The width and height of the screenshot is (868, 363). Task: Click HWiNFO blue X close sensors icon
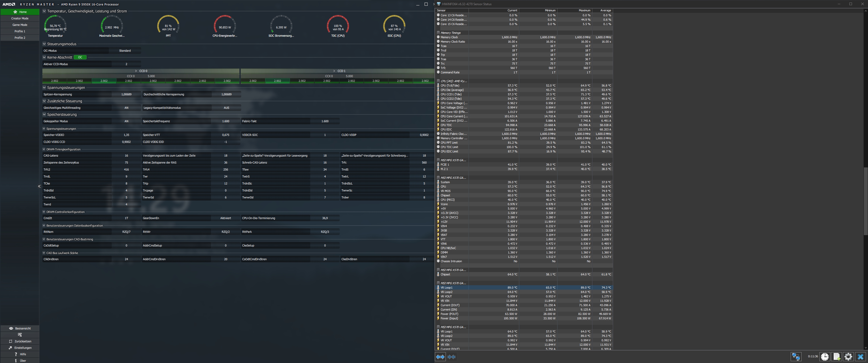click(x=860, y=357)
